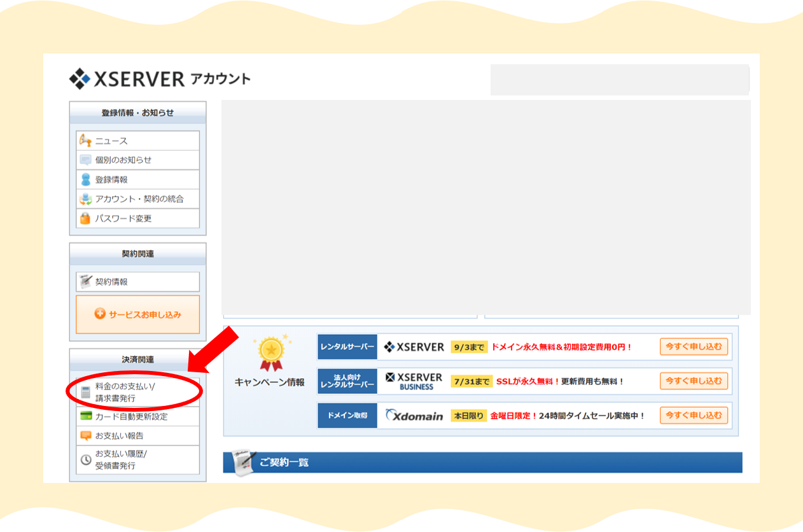Click the XSERVER account logo

[x=160, y=79]
